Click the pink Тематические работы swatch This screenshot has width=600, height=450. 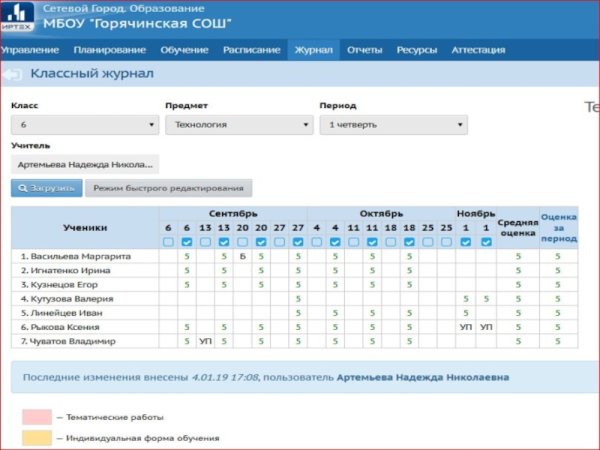[37, 417]
